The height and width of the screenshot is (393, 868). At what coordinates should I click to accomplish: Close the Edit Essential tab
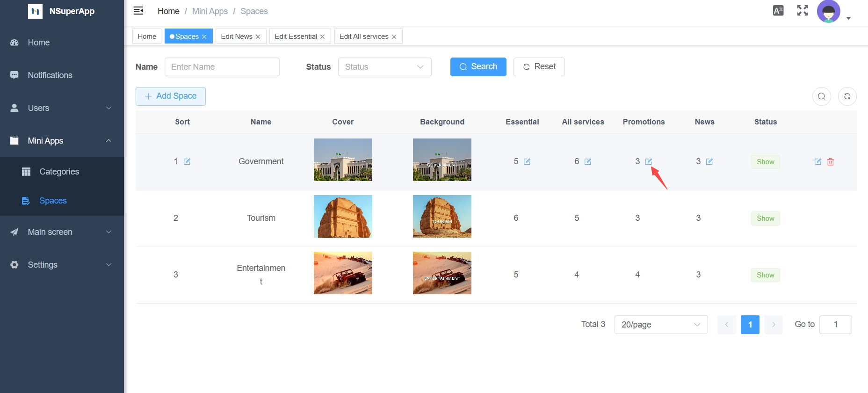323,36
